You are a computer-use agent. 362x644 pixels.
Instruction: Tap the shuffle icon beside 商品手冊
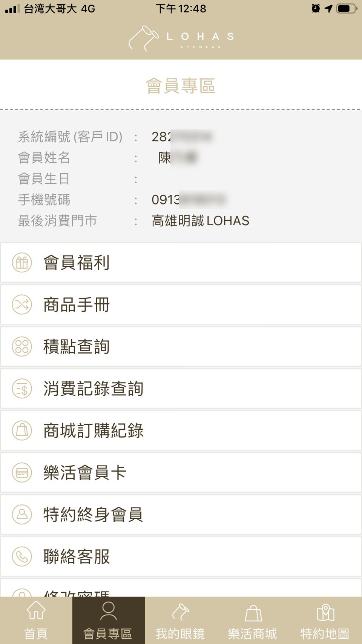(x=22, y=304)
